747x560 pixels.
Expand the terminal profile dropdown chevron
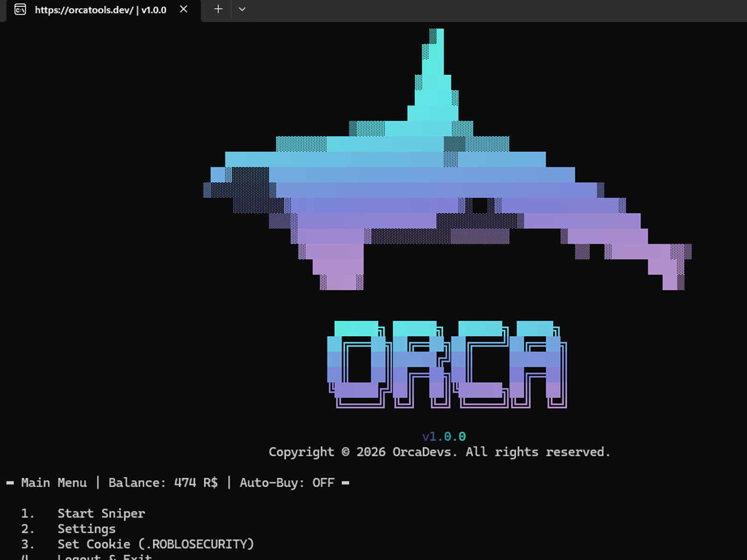(242, 9)
